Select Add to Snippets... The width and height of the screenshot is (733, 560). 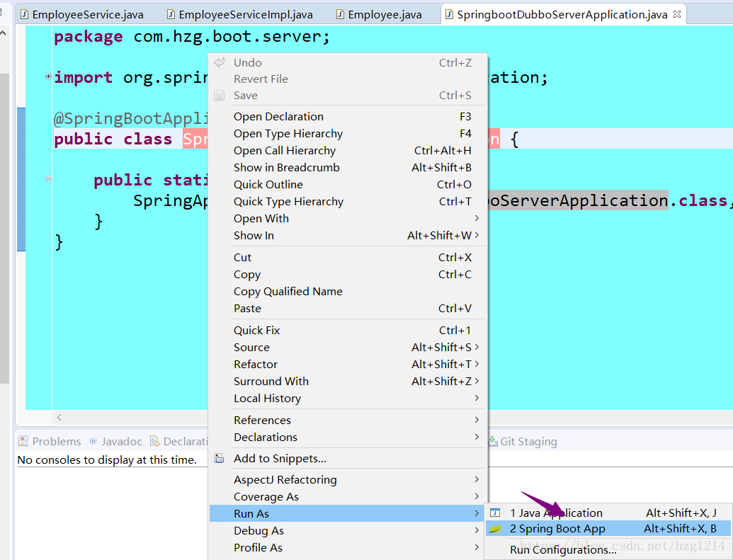[348, 459]
